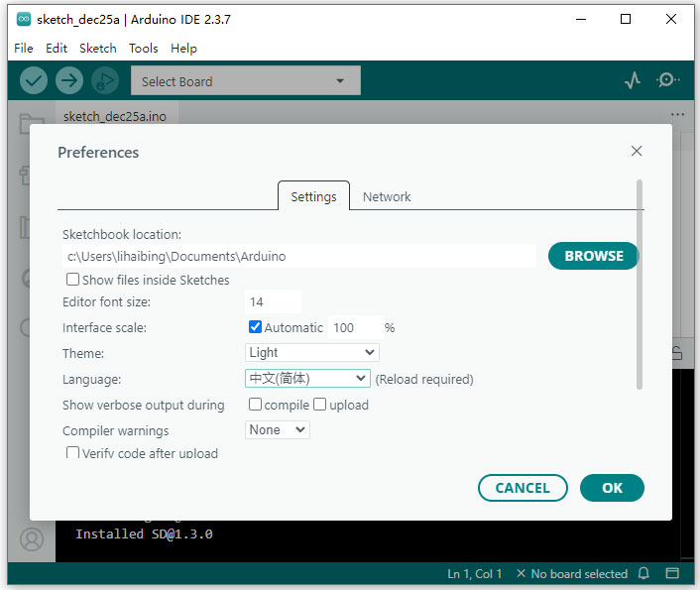Click the Upload arrow toolbar icon
Screen dimensions: 700x590
point(69,81)
